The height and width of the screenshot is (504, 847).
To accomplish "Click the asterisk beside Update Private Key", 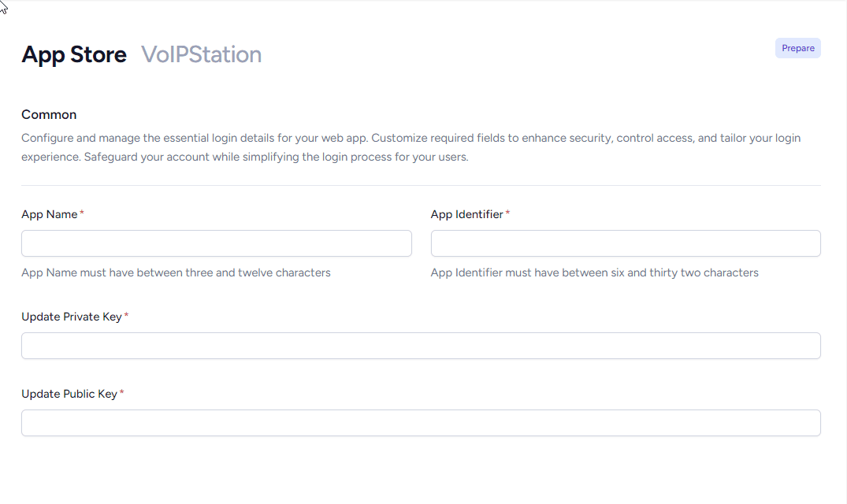I will 126,314.
